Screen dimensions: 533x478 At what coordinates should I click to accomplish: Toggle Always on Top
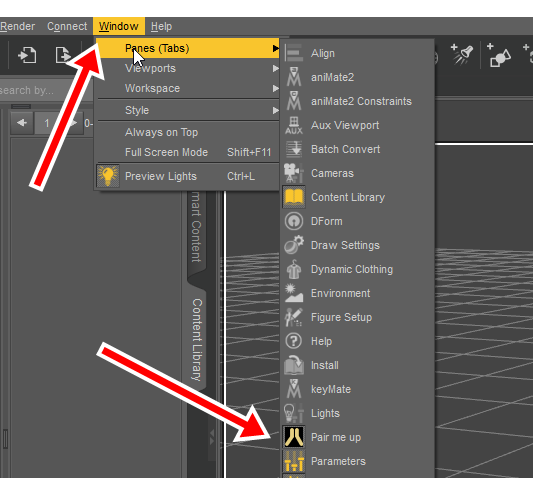188,132
